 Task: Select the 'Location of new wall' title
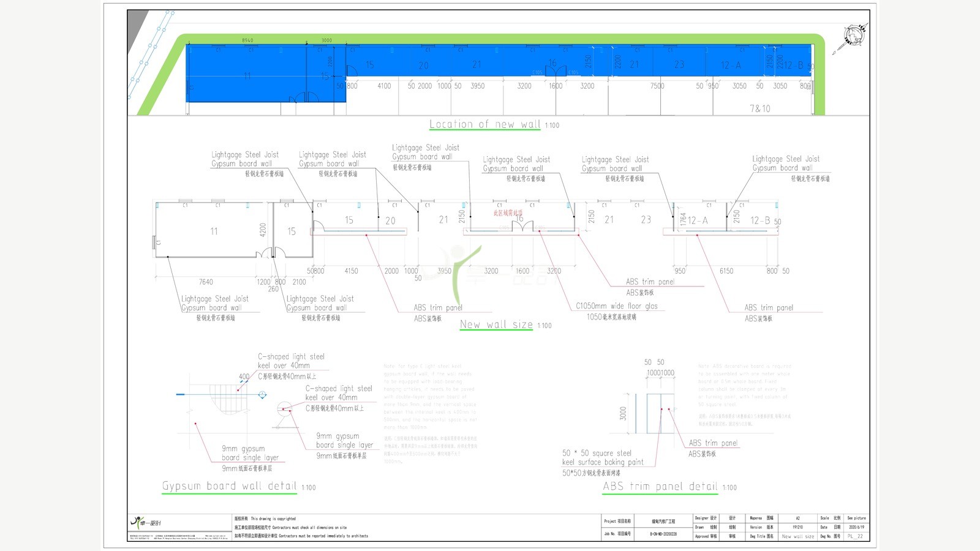click(x=485, y=124)
